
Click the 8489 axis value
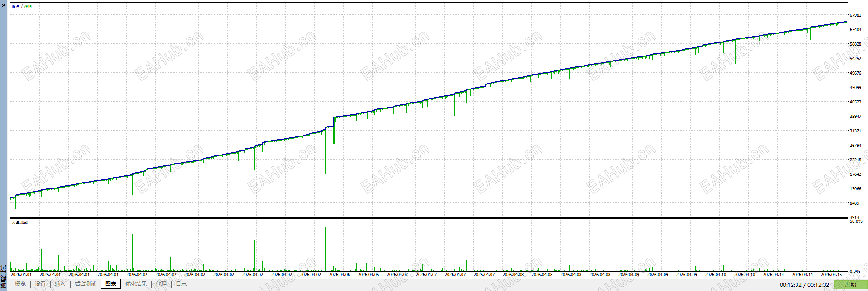tap(854, 203)
